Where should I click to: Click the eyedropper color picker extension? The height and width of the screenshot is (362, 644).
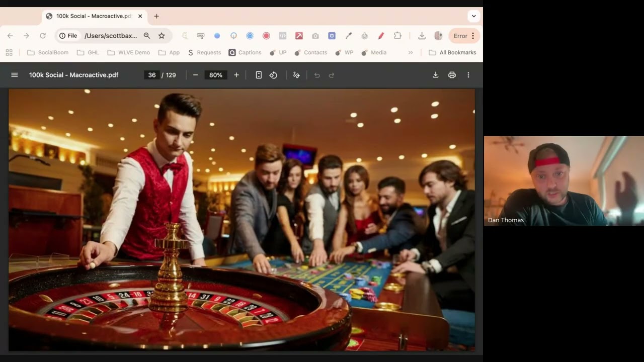click(348, 36)
